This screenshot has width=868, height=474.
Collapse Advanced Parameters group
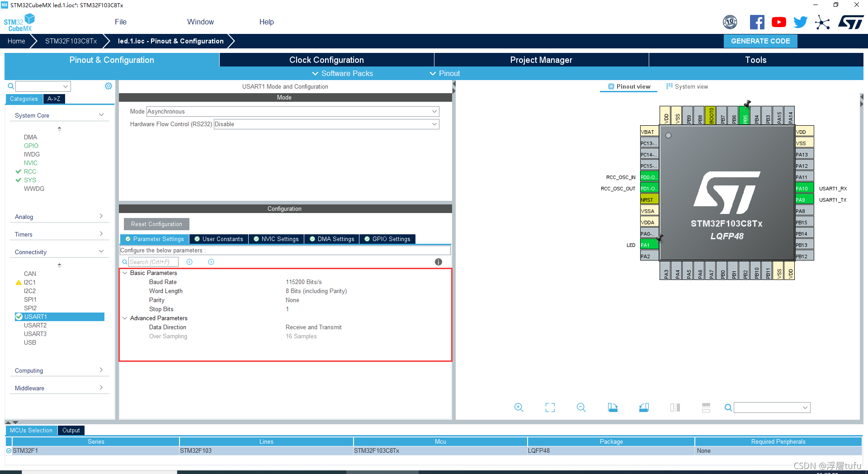click(x=125, y=318)
